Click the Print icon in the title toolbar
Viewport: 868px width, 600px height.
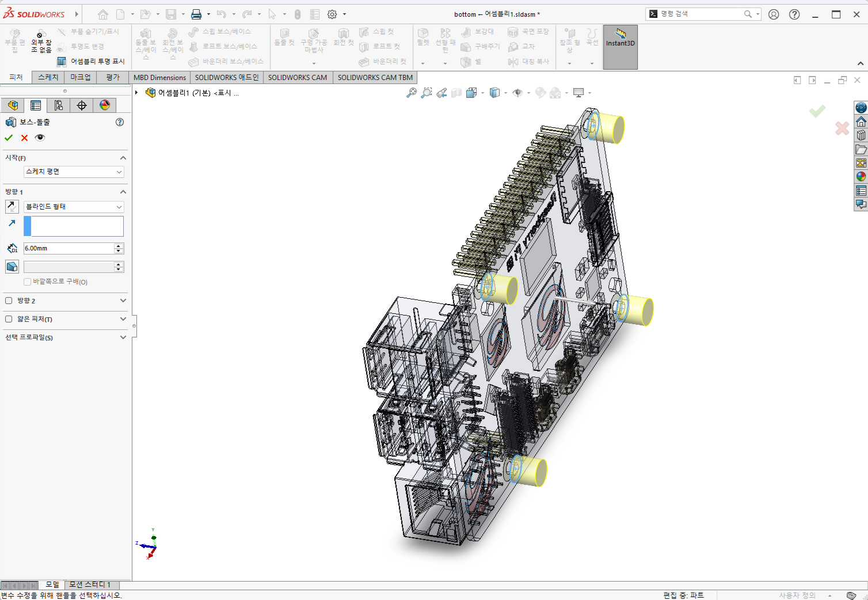pyautogui.click(x=196, y=14)
